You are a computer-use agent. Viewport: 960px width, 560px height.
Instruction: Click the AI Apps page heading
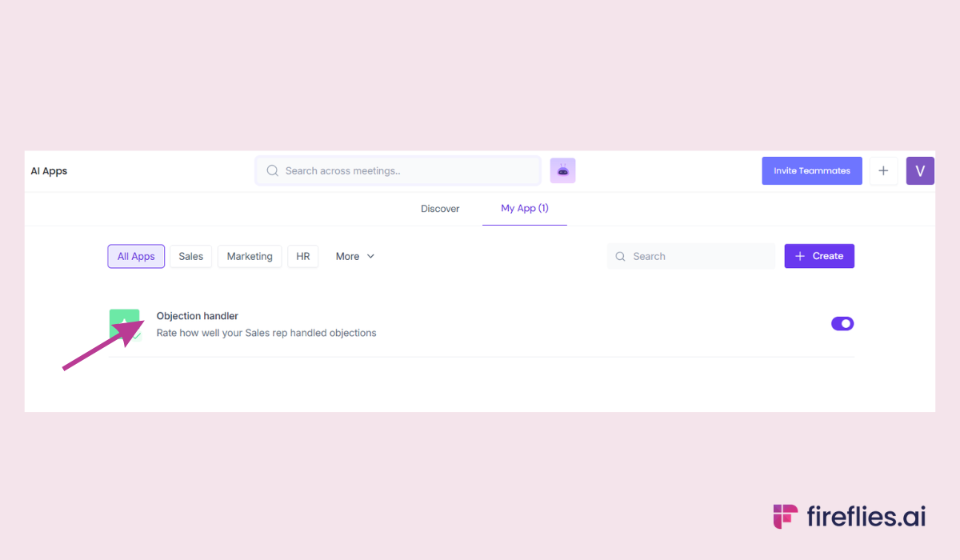click(x=49, y=171)
